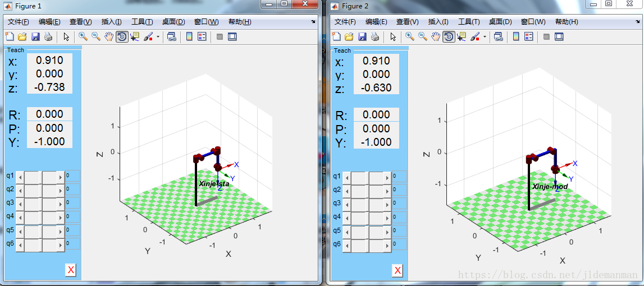The image size is (644, 286).
Task: Click q6 value field in Figure 2
Action: coord(400,244)
